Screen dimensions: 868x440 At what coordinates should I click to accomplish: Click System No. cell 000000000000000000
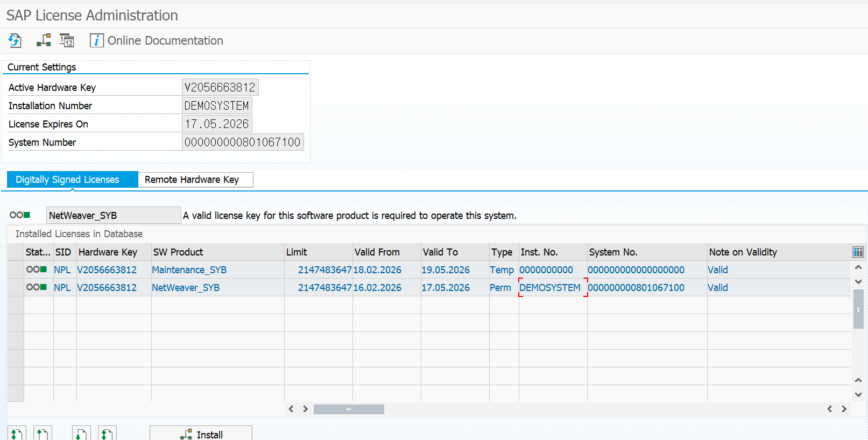click(x=647, y=269)
